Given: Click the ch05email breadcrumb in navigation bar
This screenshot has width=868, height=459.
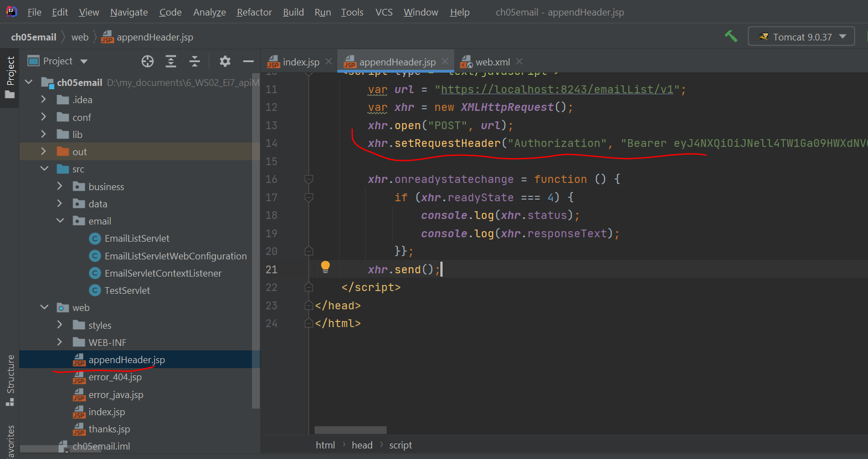Looking at the screenshot, I should click(x=34, y=37).
